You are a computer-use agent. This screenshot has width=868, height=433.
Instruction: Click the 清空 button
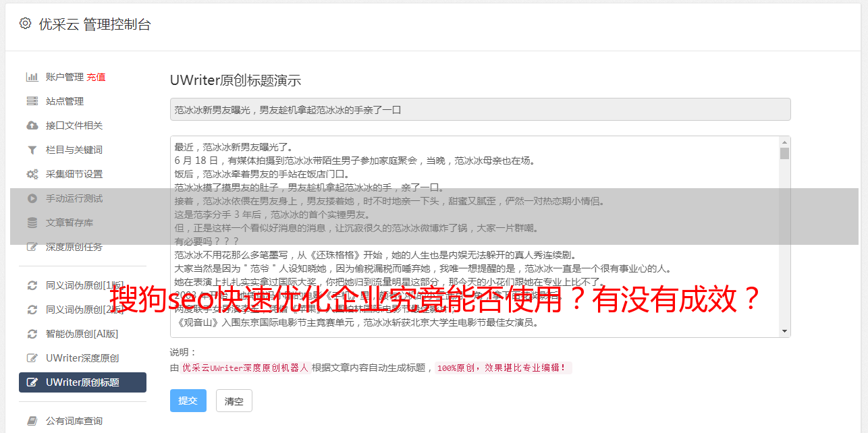pyautogui.click(x=234, y=401)
